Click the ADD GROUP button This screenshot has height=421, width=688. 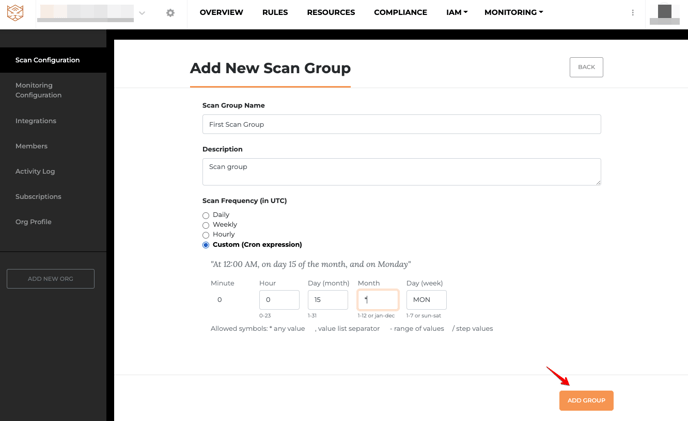pyautogui.click(x=586, y=400)
